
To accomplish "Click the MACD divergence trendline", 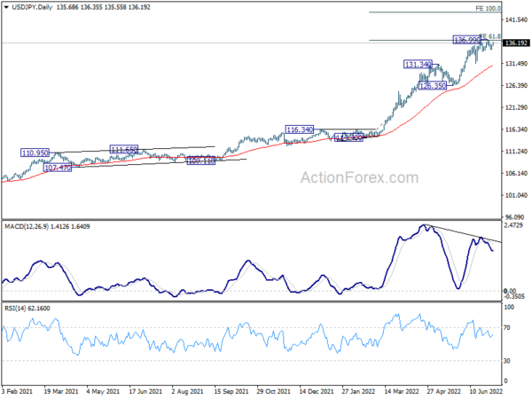I will [462, 233].
